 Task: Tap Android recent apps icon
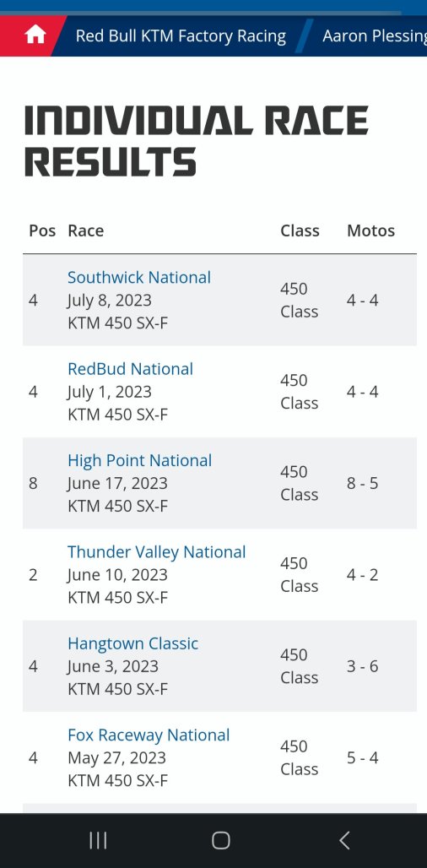tap(98, 840)
